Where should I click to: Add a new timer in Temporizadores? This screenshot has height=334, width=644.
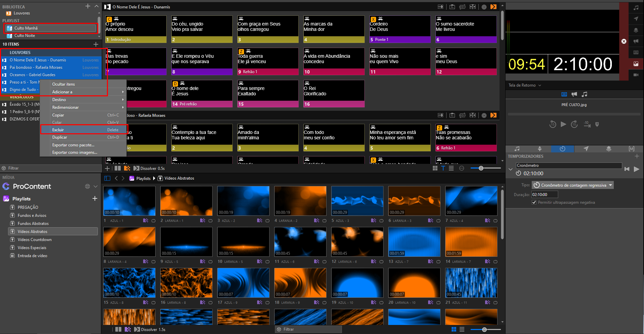coord(637,156)
